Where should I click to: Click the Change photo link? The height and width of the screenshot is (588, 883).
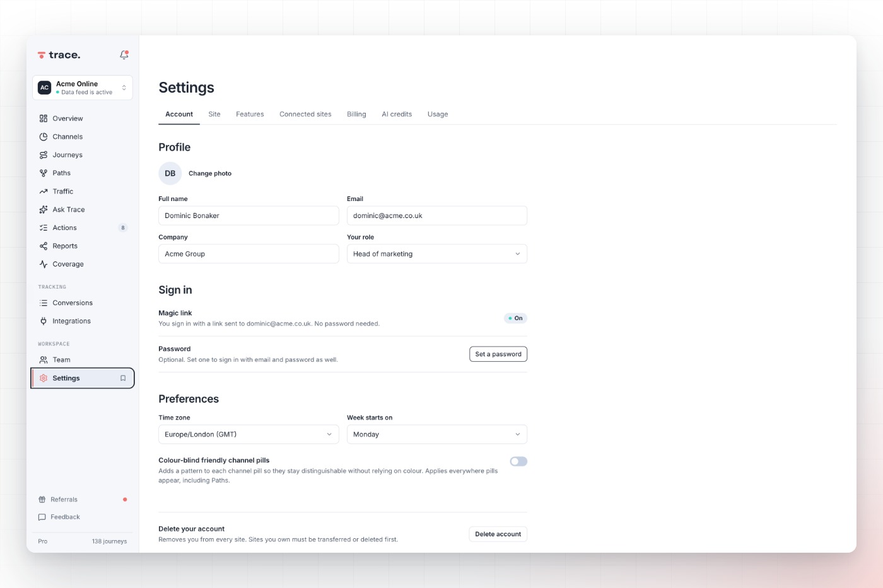(x=210, y=173)
